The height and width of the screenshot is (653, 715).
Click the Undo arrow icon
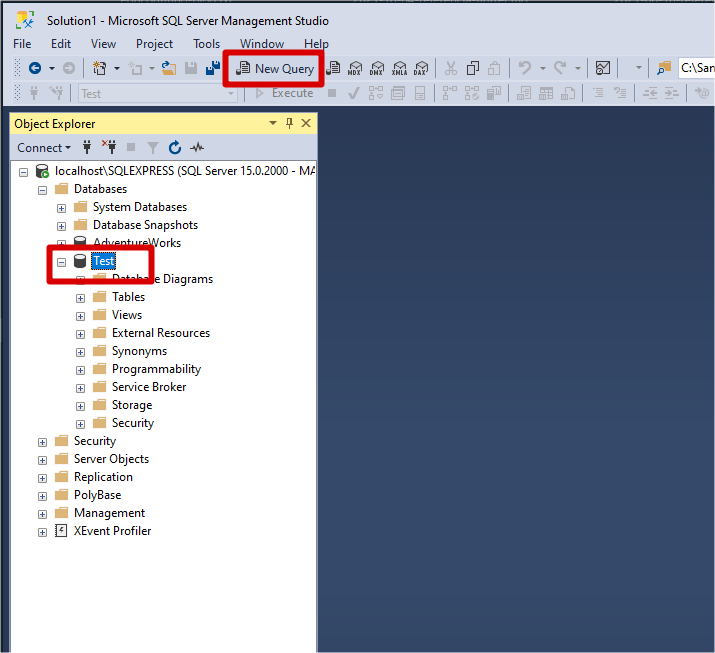(x=525, y=68)
